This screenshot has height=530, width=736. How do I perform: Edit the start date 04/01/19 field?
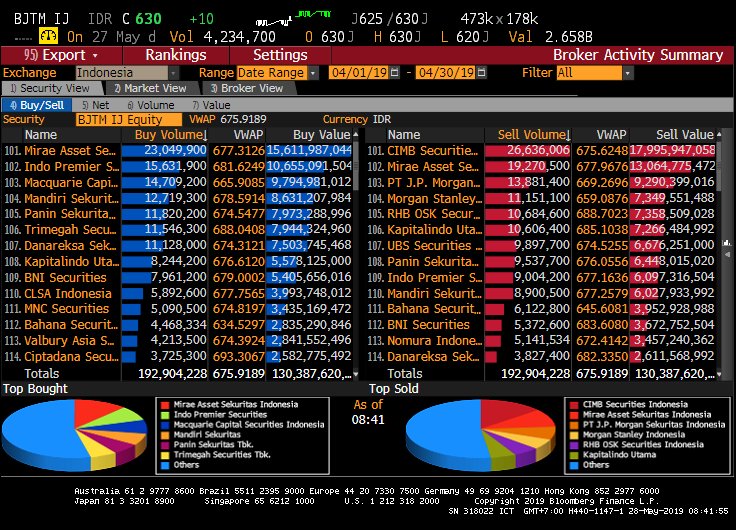pos(359,73)
